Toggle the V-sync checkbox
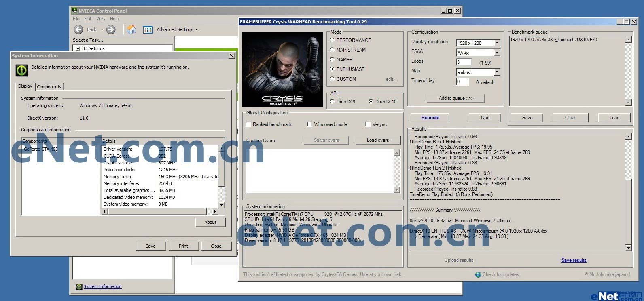 [x=368, y=124]
